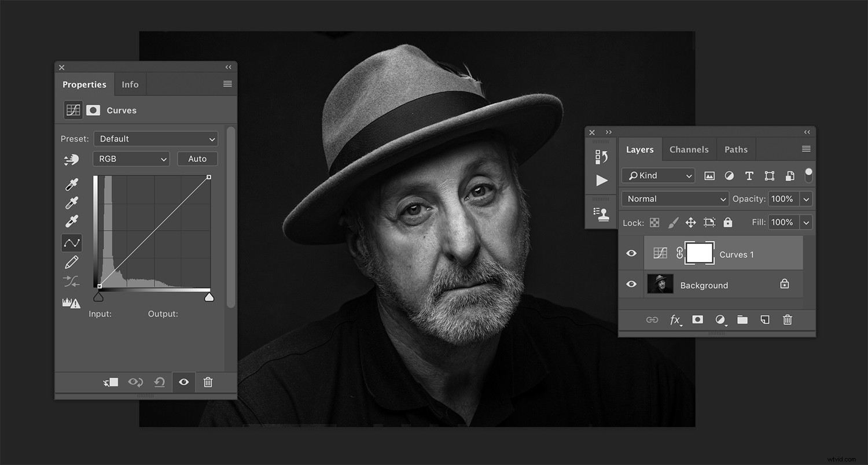
Task: Open the Info tab in Properties panel
Action: click(130, 84)
